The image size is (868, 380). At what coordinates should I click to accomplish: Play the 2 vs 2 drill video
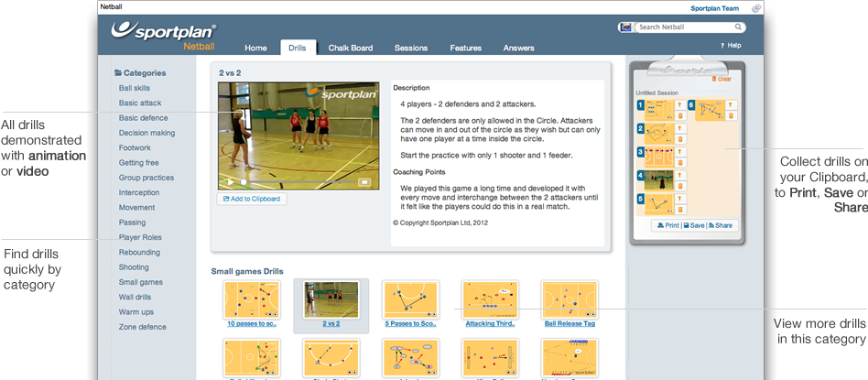click(231, 181)
